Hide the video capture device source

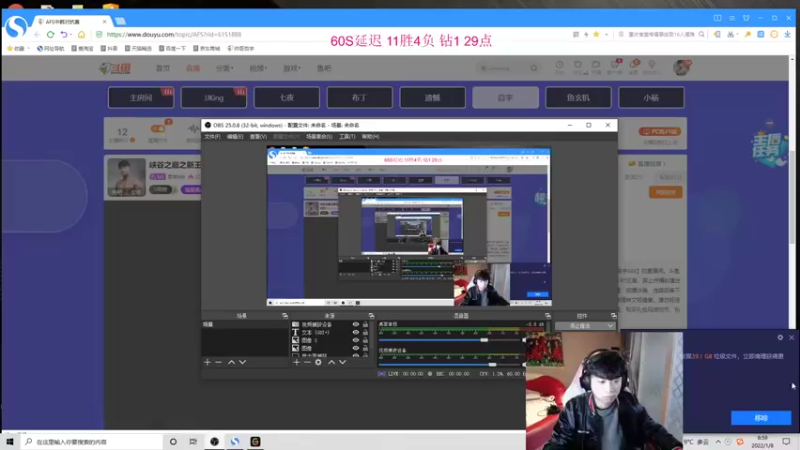[356, 324]
